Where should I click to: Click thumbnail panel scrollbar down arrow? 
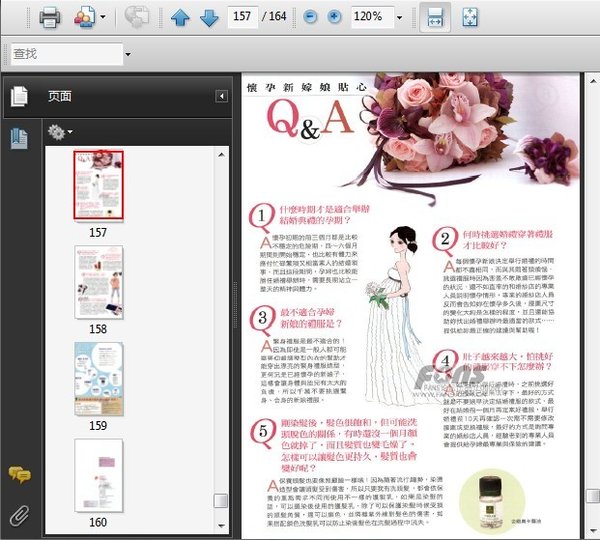pos(223,524)
